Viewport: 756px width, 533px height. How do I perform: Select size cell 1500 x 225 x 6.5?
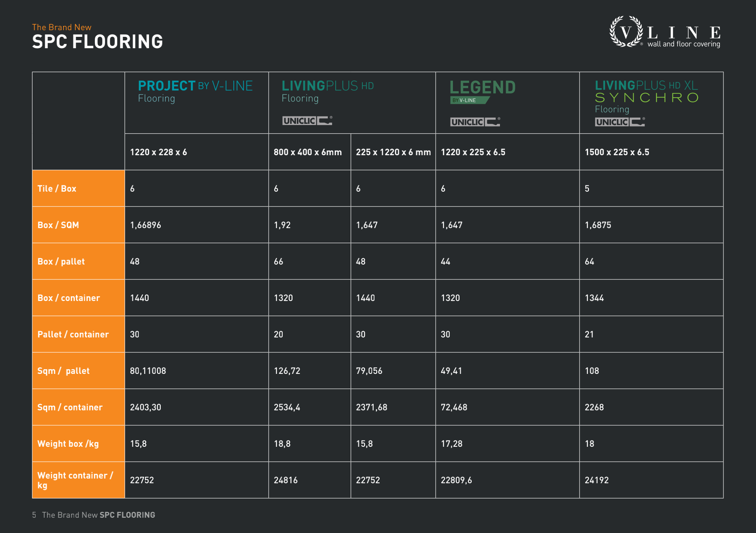[617, 152]
